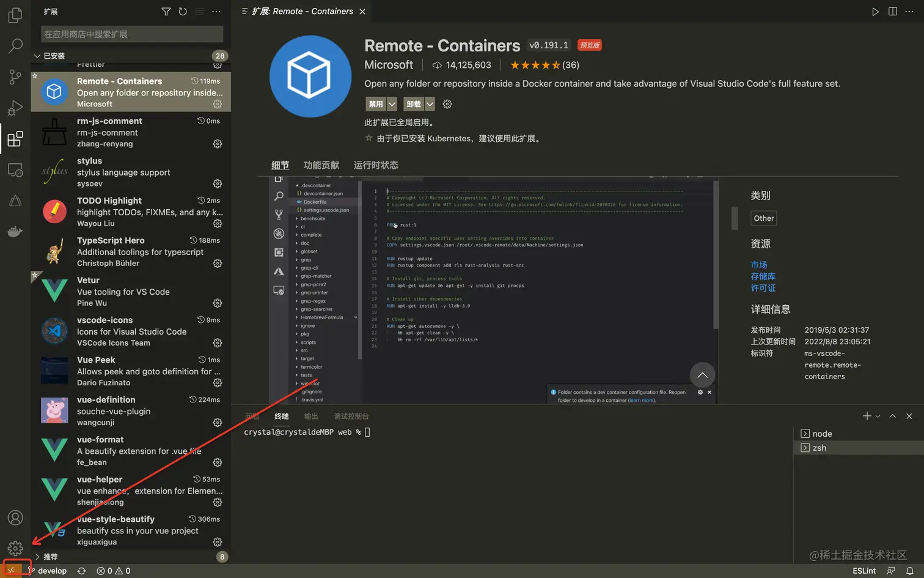
Task: Open gear settings for TODO Highlight extension
Action: [x=217, y=223]
